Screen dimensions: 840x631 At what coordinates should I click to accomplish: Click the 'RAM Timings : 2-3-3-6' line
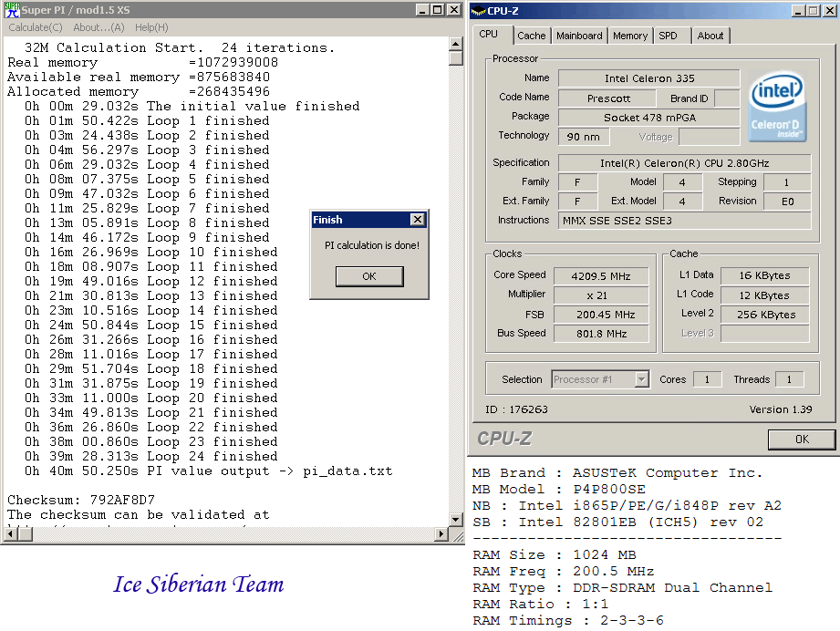pos(568,620)
